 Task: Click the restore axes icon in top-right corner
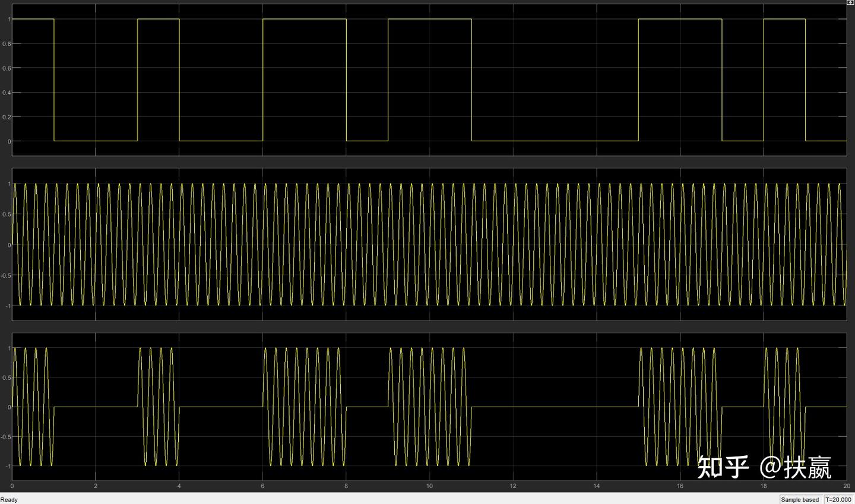[x=850, y=2]
